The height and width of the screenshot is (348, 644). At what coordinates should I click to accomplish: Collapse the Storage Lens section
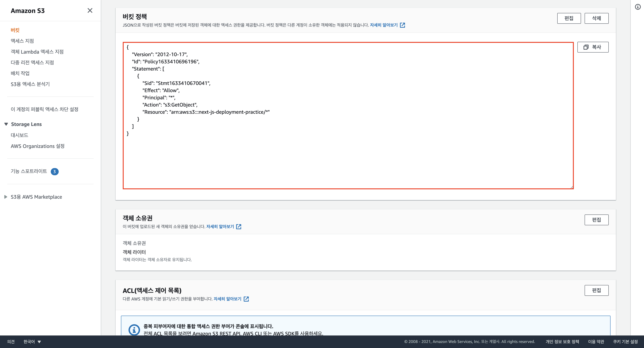coord(6,124)
